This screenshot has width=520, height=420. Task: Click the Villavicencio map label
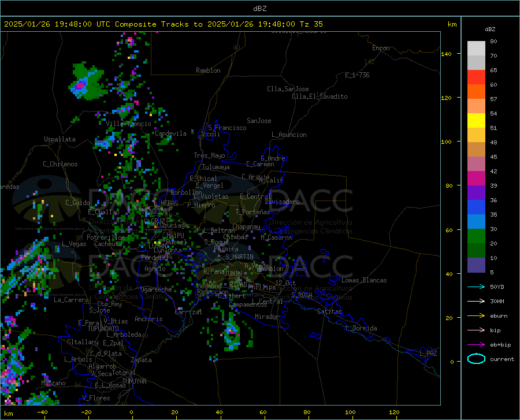click(x=129, y=124)
